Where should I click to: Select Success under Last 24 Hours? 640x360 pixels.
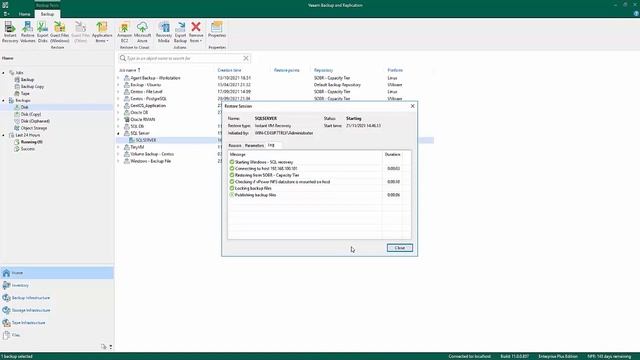pyautogui.click(x=28, y=149)
